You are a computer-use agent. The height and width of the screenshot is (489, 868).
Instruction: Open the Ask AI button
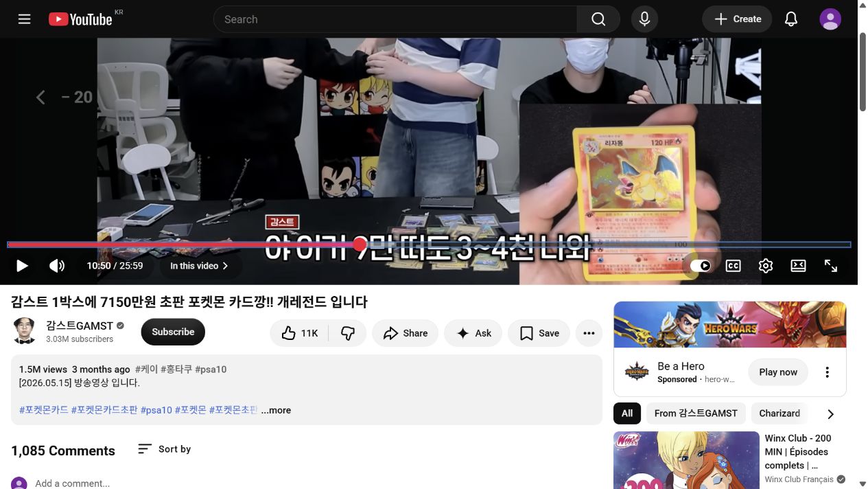tap(473, 333)
